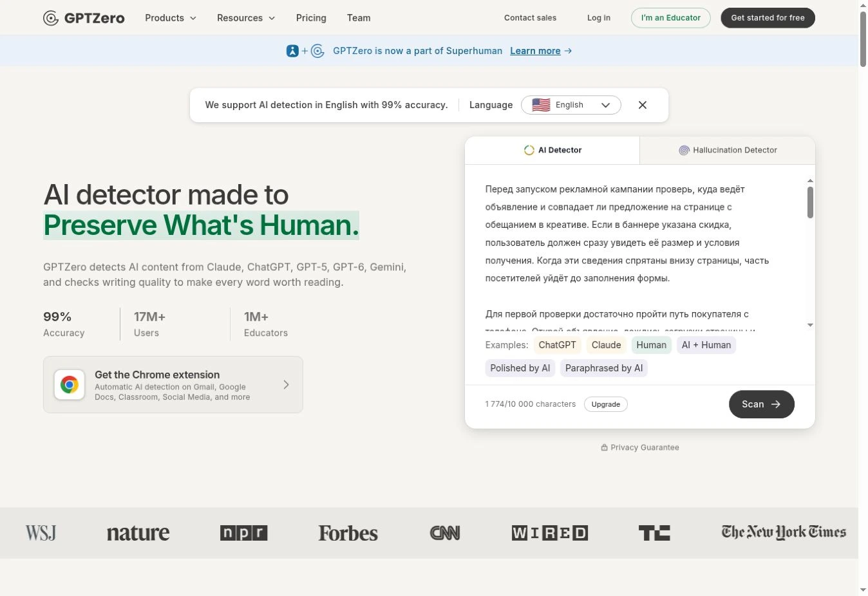Screen dimensions: 868x596
Task: Dismiss the language support notice
Action: click(643, 105)
